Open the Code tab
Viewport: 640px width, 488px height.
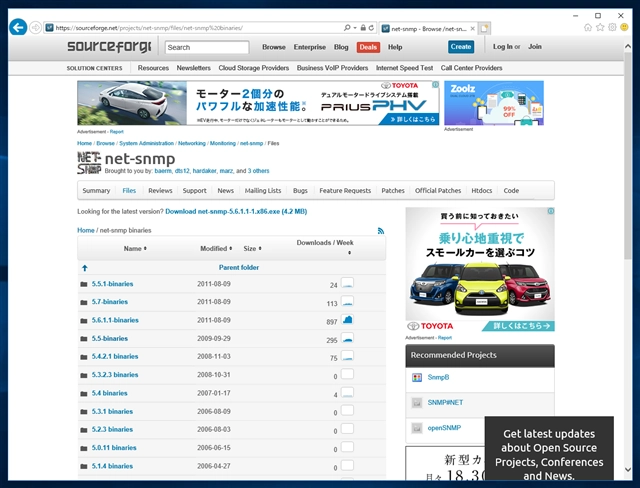(511, 191)
